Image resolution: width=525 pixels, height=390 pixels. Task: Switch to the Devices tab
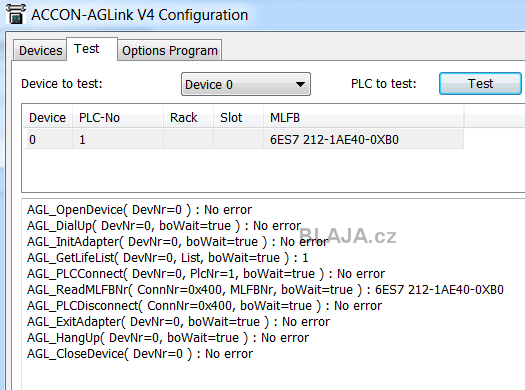[41, 51]
